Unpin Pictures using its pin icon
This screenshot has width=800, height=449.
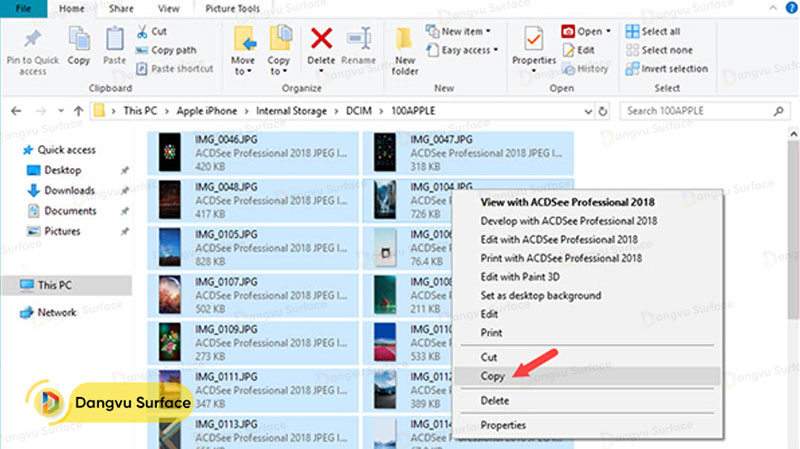click(124, 232)
